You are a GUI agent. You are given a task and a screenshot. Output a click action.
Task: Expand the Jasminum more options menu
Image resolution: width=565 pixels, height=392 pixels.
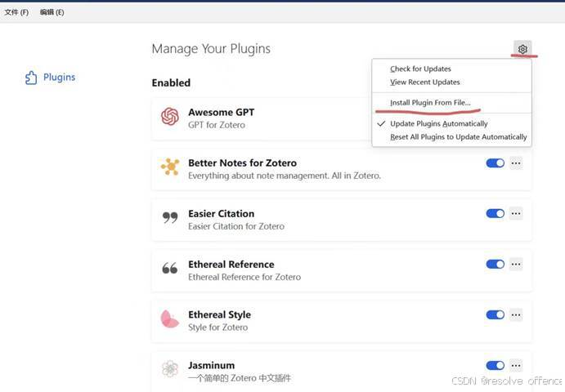click(x=516, y=366)
